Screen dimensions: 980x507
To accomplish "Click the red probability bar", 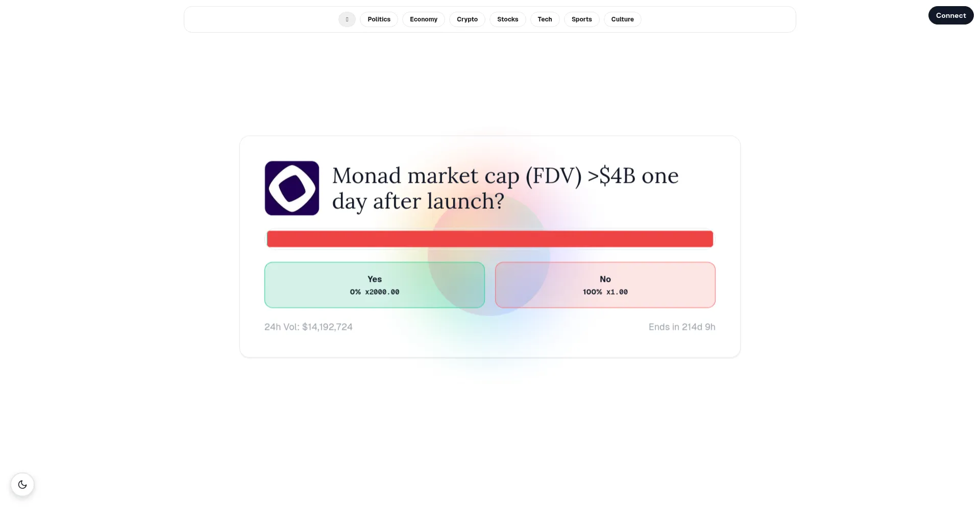I will pyautogui.click(x=489, y=239).
